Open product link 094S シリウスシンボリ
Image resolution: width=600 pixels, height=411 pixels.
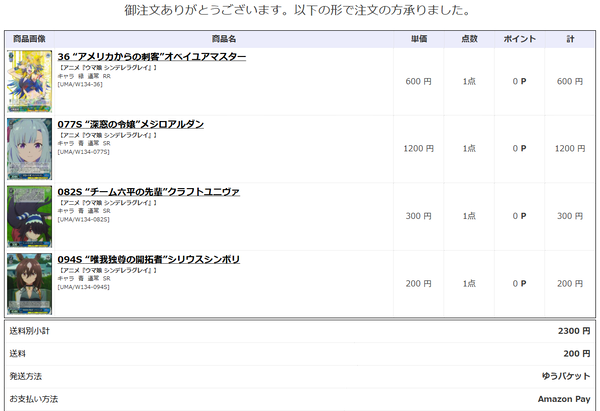click(x=148, y=259)
